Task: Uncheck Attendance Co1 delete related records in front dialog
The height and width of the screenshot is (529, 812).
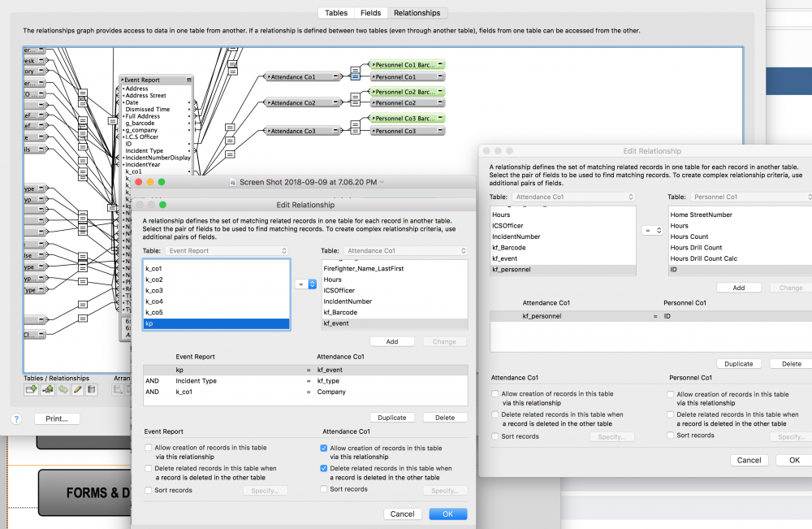Action: pos(324,468)
